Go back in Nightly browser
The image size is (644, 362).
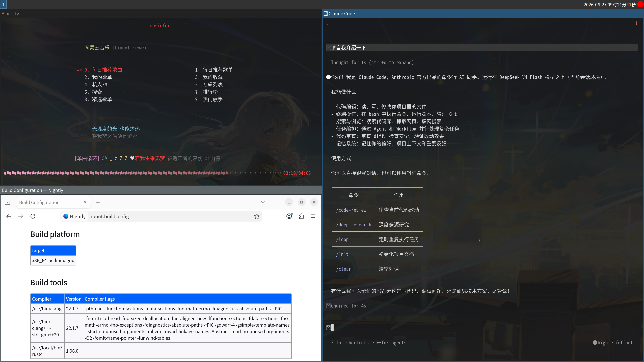(9, 216)
